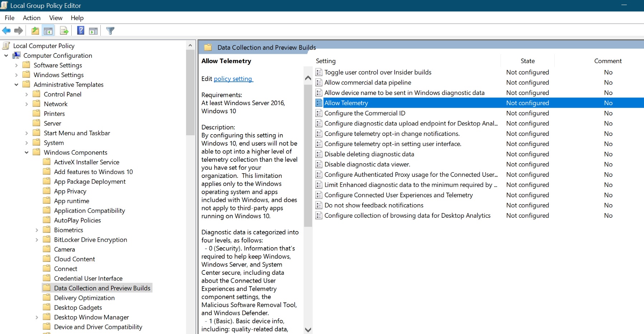Select Desktop Gadgets in the tree
Screen dimensions: 644x334
[x=78, y=307]
